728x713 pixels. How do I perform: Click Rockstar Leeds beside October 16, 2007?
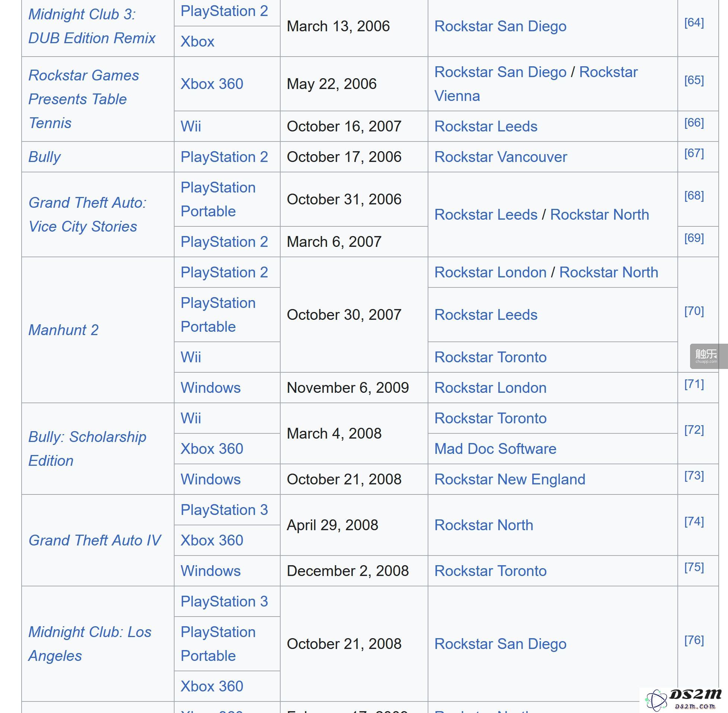tap(486, 126)
